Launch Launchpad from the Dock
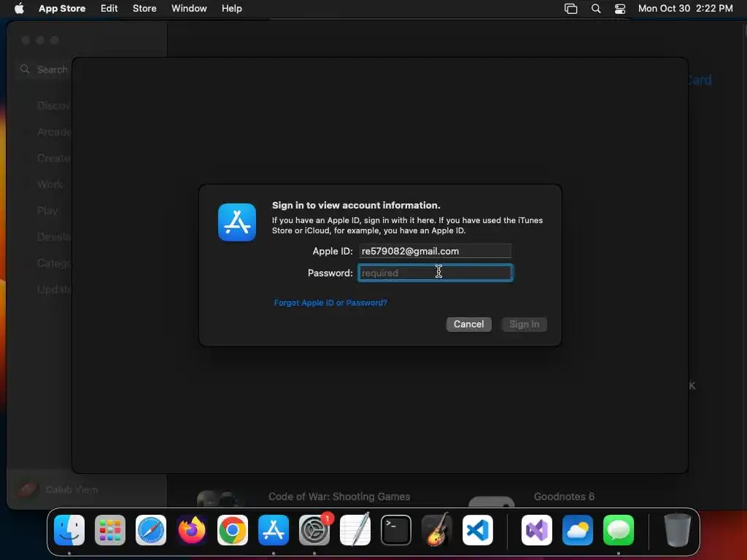747x560 pixels. (x=110, y=530)
